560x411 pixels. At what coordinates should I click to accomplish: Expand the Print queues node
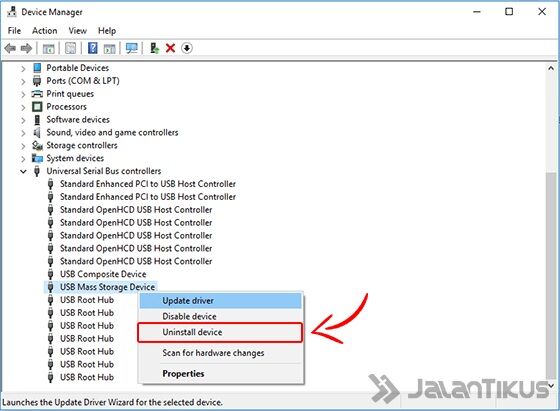click(23, 95)
